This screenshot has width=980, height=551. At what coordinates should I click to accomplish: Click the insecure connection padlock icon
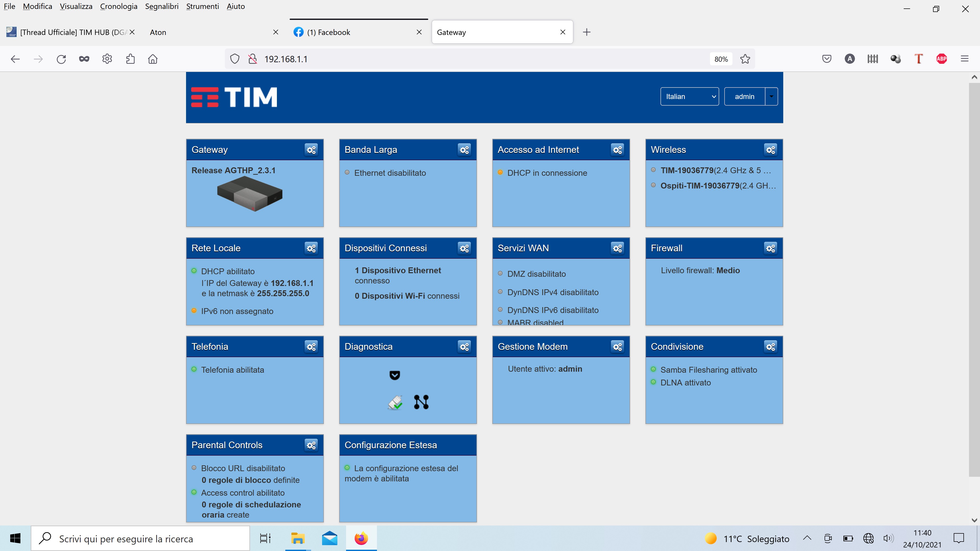253,59
